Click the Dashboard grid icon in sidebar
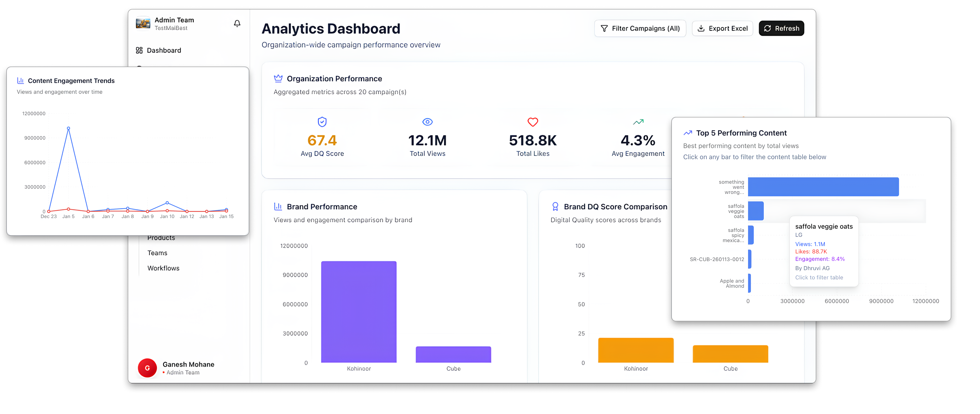980x414 pixels. pyautogui.click(x=139, y=50)
